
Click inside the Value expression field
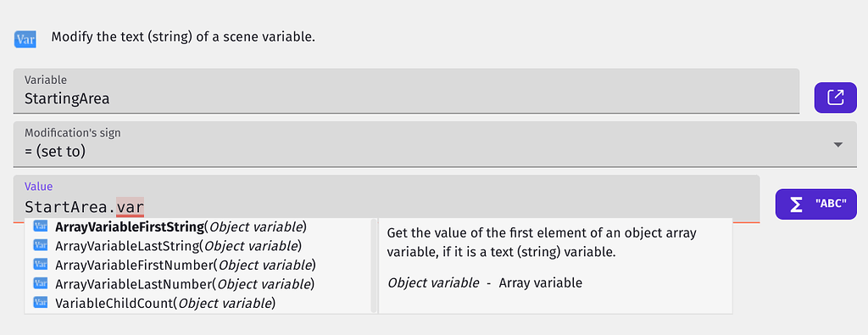387,199
